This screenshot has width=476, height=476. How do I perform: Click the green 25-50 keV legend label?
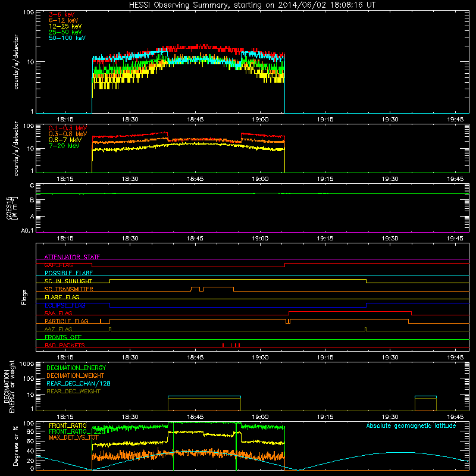click(65, 32)
